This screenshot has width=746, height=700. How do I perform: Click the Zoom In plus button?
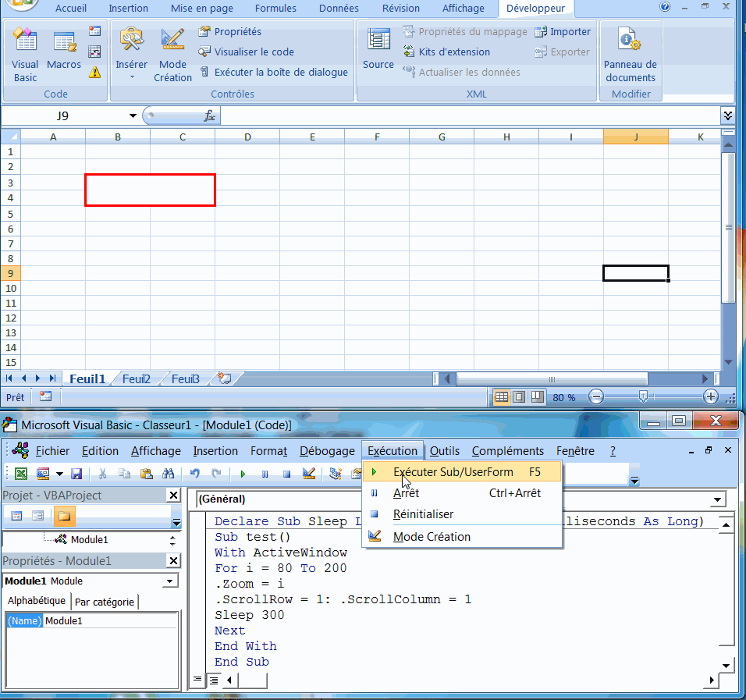tap(710, 397)
